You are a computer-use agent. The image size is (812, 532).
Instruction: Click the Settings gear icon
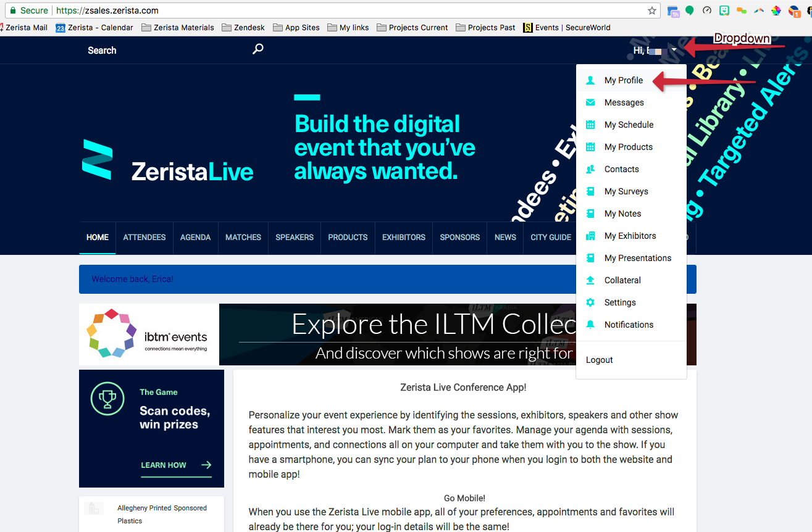590,302
